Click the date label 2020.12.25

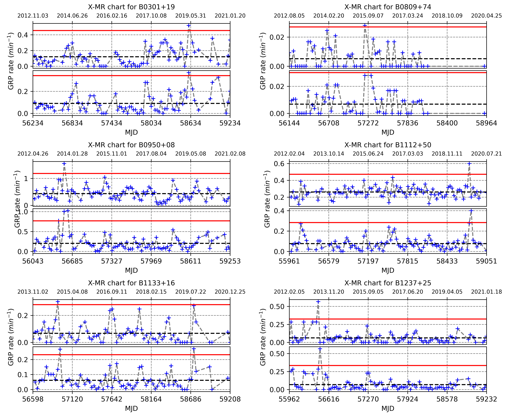point(230,292)
